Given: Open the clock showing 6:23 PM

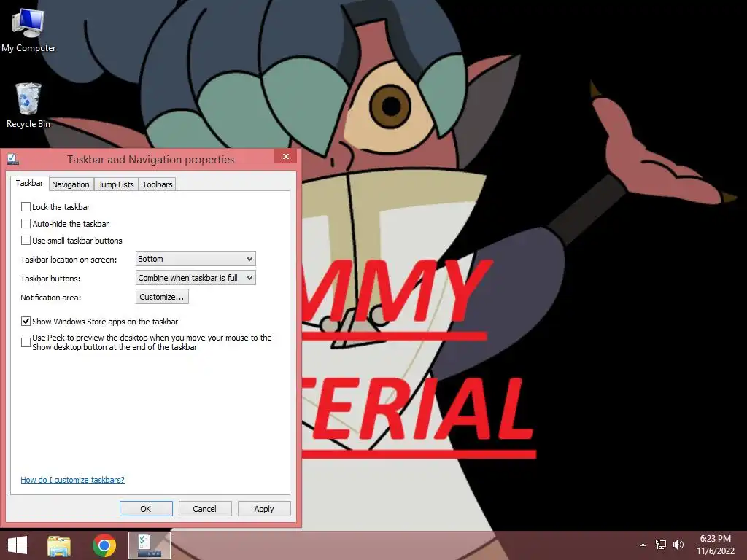Looking at the screenshot, I should coord(715,545).
